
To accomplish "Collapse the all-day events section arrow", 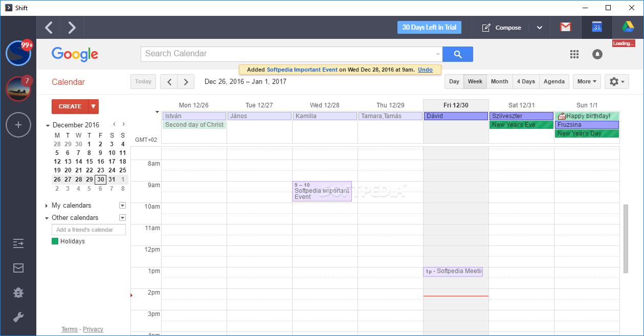I will click(x=158, y=111).
